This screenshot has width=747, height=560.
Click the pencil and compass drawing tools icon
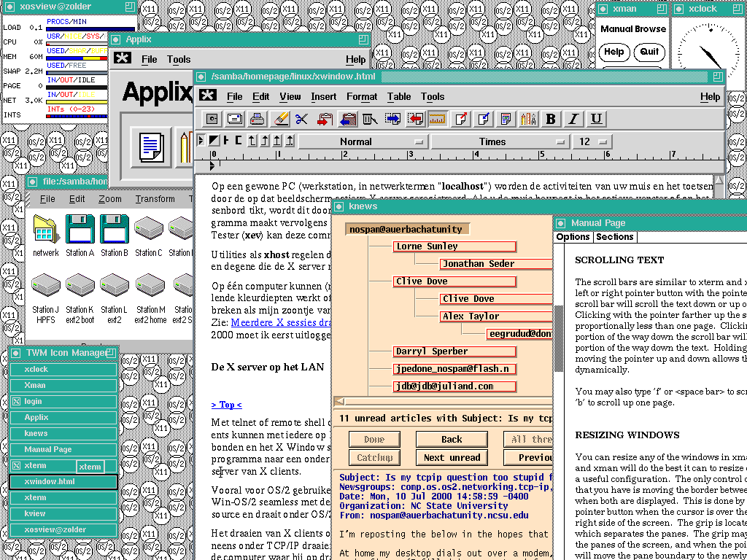click(x=528, y=119)
